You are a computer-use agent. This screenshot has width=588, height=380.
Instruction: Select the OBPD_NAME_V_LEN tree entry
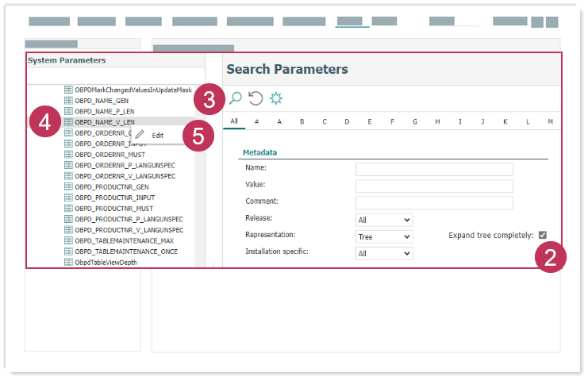point(104,122)
